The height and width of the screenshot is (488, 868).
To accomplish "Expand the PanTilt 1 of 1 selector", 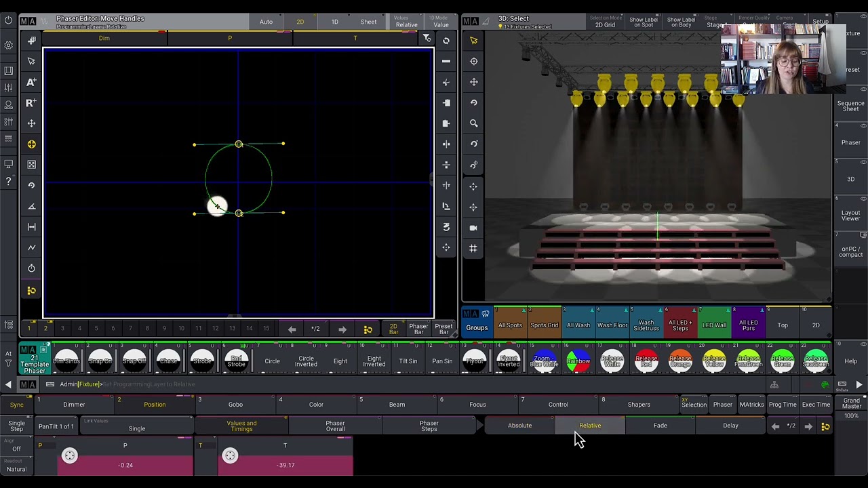I will (56, 426).
